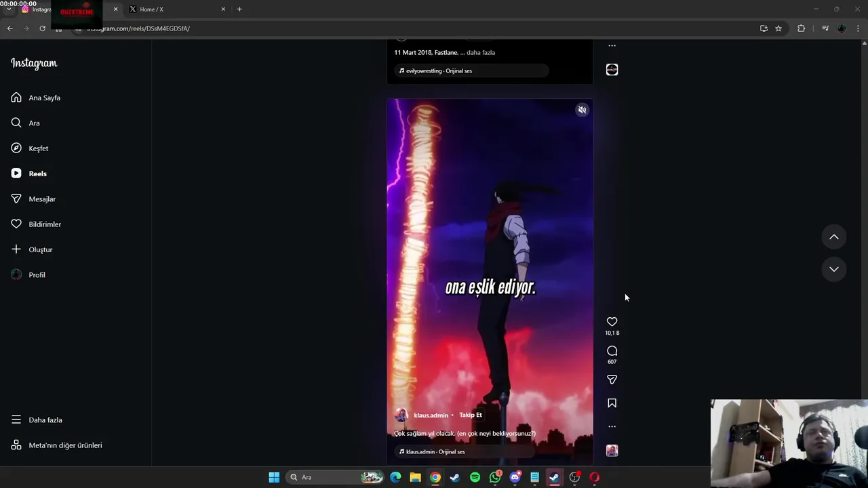Open audio thumbnail of klaus.admin reel
The image size is (868, 488).
click(612, 451)
